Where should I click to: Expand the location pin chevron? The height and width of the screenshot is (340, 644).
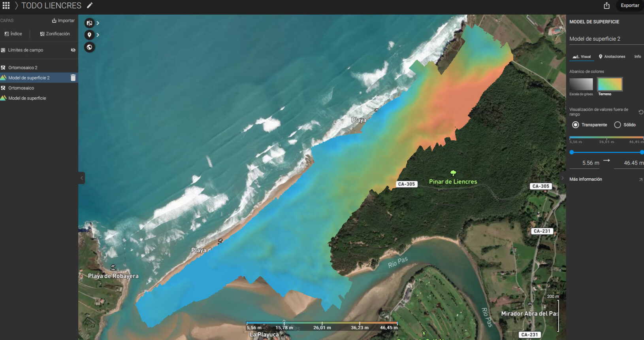click(x=98, y=35)
